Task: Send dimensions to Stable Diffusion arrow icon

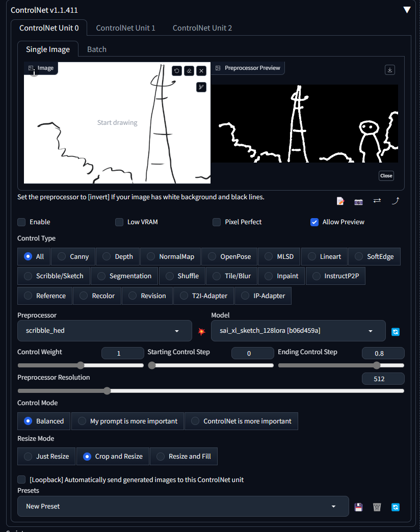Action: [x=396, y=201]
